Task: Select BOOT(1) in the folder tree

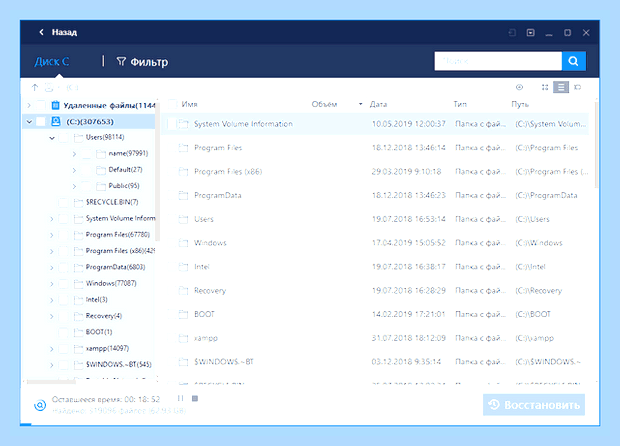Action: coord(99,332)
